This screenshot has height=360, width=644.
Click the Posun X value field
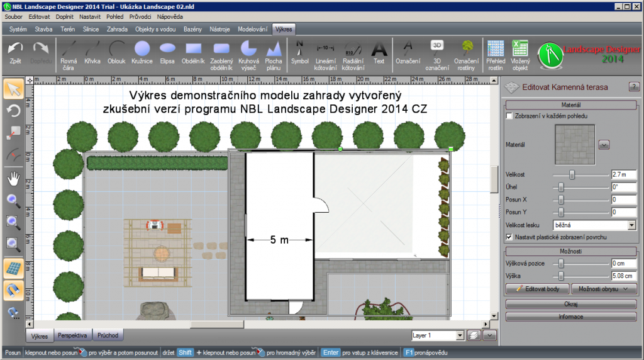click(x=623, y=200)
